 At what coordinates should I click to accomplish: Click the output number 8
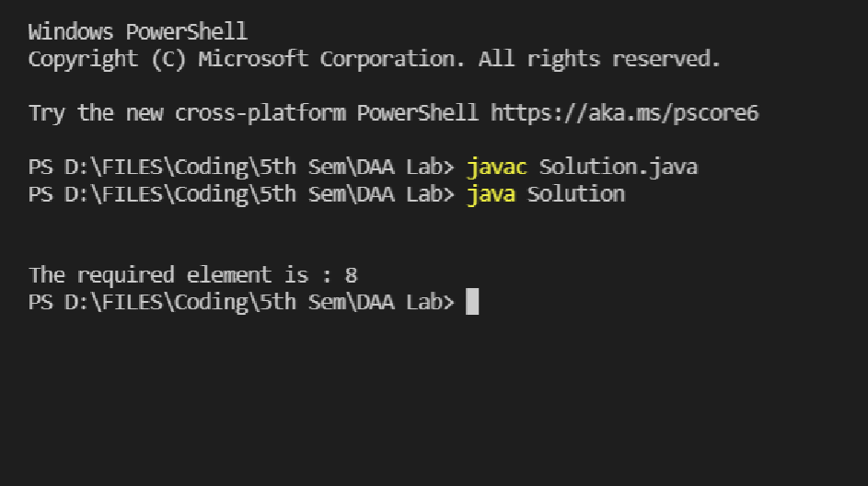pyautogui.click(x=351, y=275)
